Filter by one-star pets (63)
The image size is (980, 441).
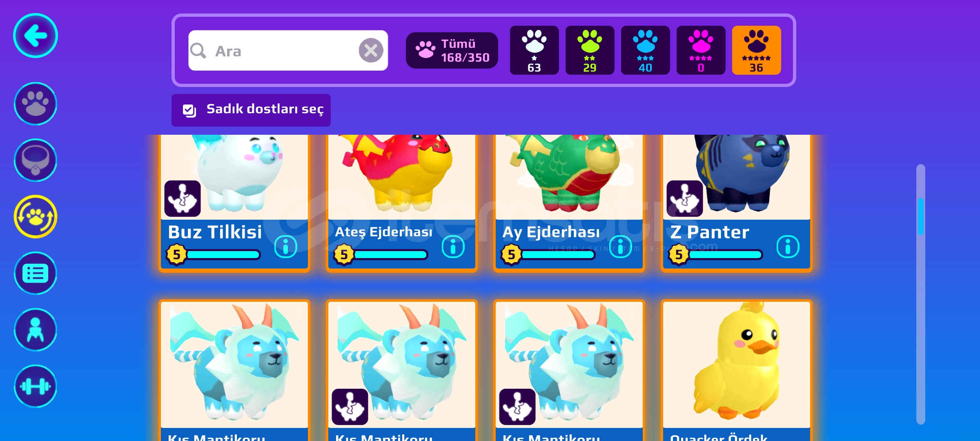534,50
